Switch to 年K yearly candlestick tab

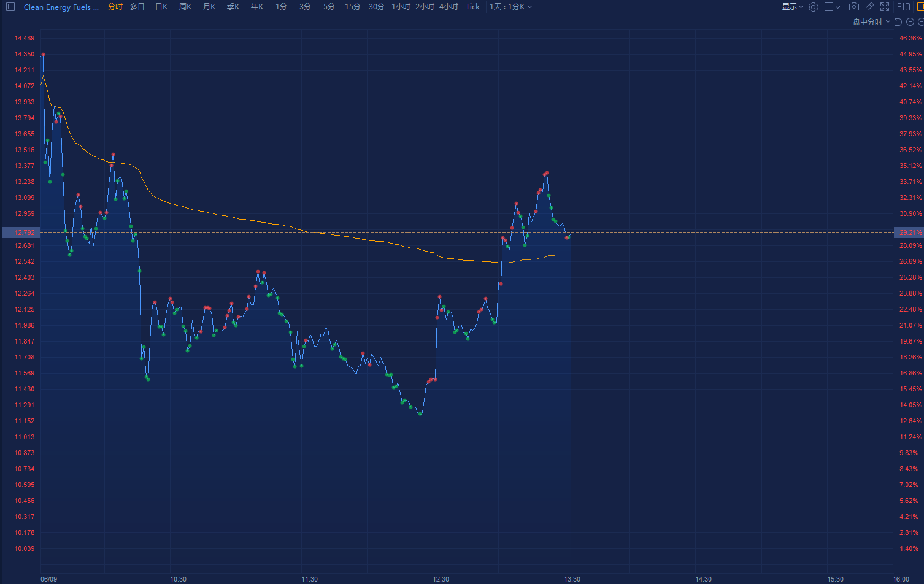pyautogui.click(x=257, y=7)
